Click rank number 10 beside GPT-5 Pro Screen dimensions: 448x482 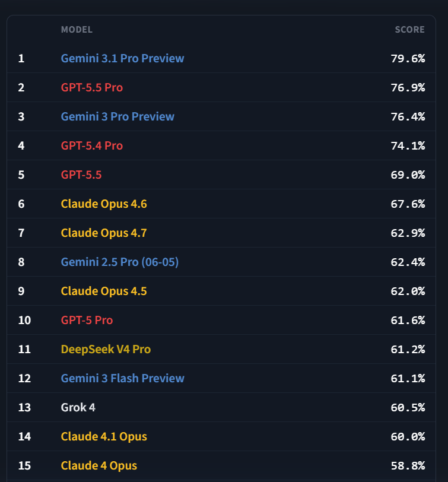coord(24,321)
